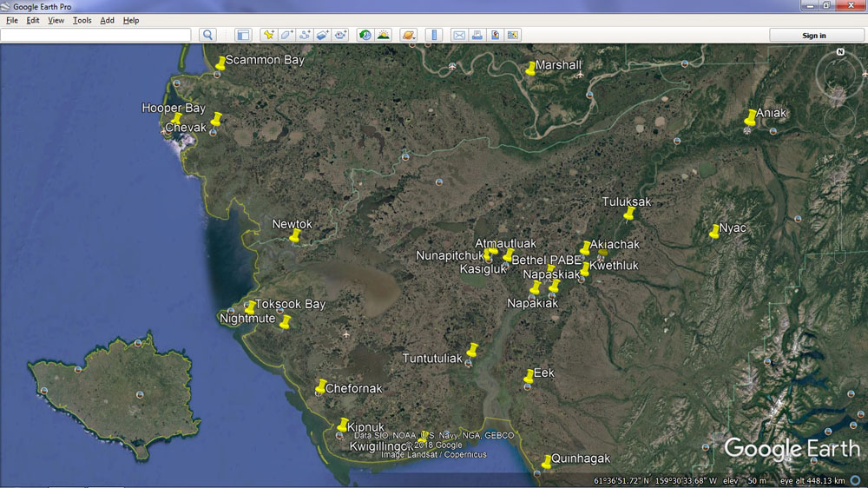This screenshot has height=488, width=868.
Task: Toggle the sidebar panel icon
Action: coord(243,35)
